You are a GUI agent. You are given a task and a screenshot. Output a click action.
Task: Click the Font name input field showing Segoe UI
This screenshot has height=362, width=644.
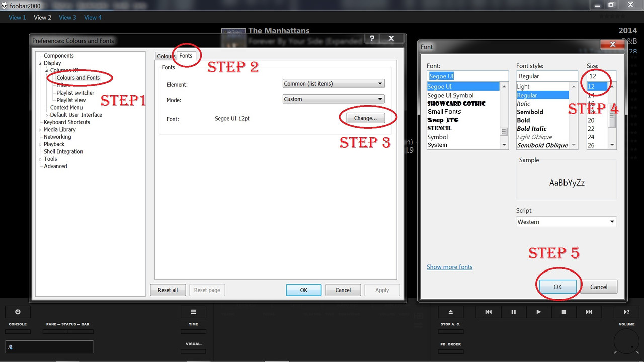point(468,76)
